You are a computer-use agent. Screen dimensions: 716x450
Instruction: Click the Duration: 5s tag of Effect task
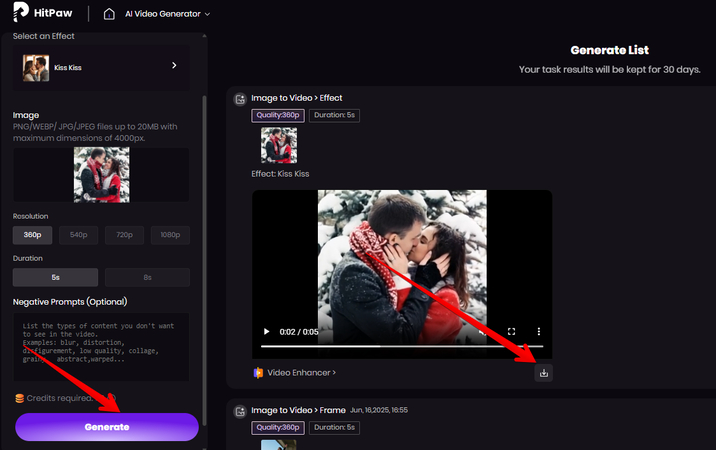(x=334, y=115)
